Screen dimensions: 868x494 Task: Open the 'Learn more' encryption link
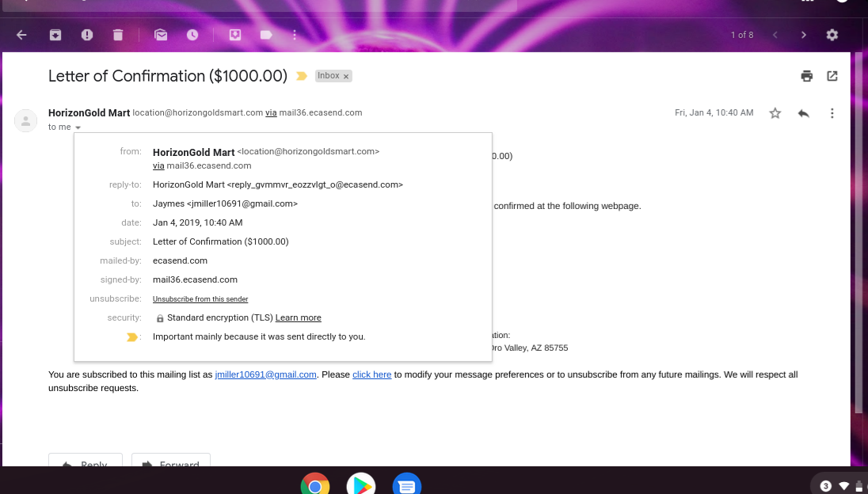(x=299, y=318)
